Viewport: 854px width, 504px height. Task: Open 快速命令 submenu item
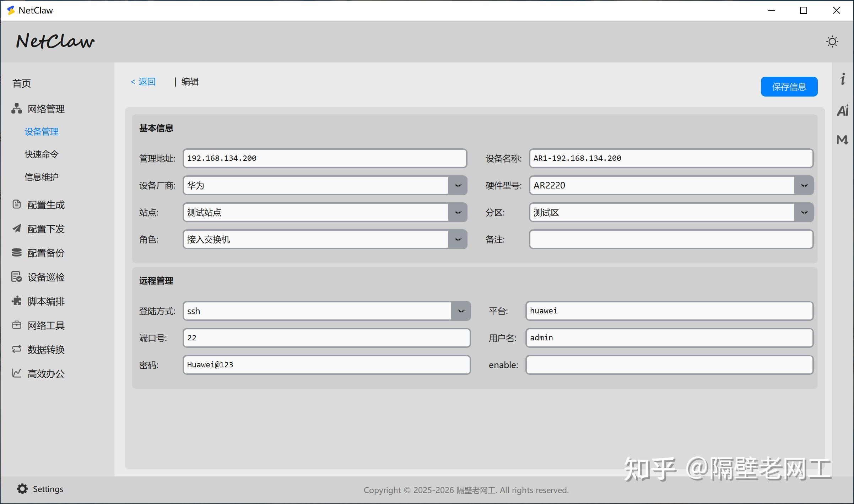coord(42,154)
